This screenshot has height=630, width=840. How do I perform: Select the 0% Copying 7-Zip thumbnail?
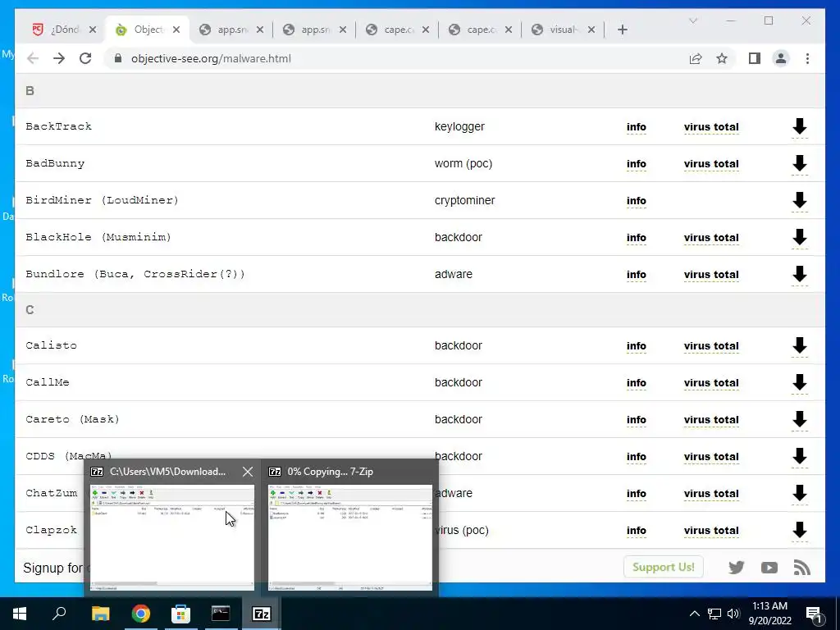click(x=349, y=537)
